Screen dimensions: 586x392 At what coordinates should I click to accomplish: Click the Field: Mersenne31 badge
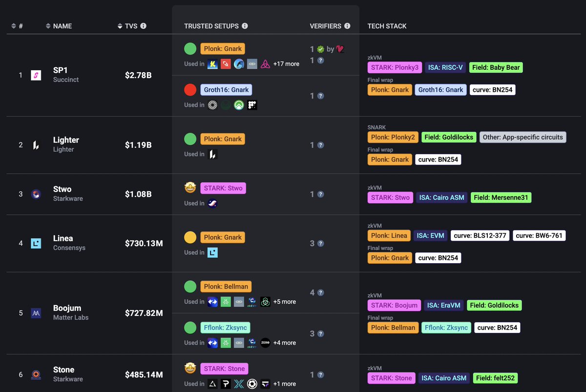pyautogui.click(x=501, y=198)
